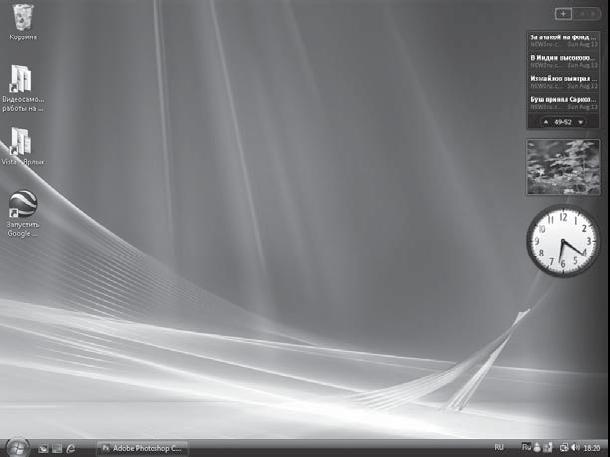Open the volume speaker tray icon
The image size is (610, 457).
[575, 448]
